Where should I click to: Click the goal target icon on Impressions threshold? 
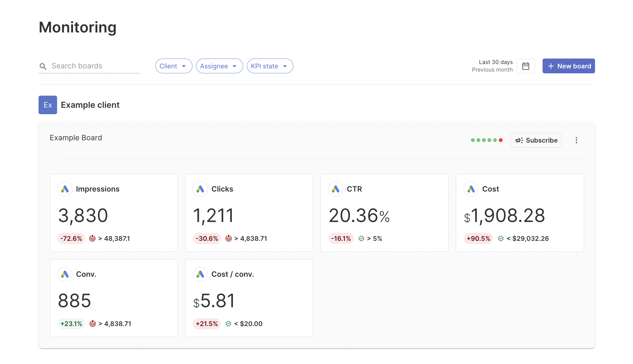tap(92, 238)
